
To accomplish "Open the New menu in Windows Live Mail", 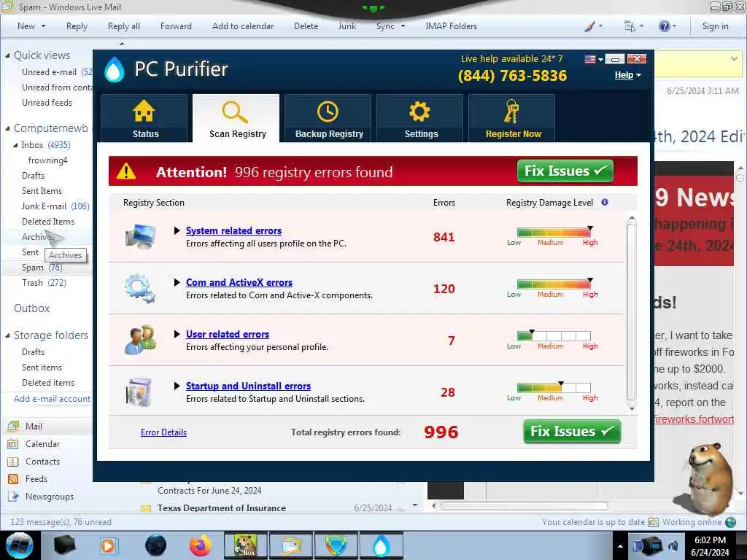I will pos(31,26).
